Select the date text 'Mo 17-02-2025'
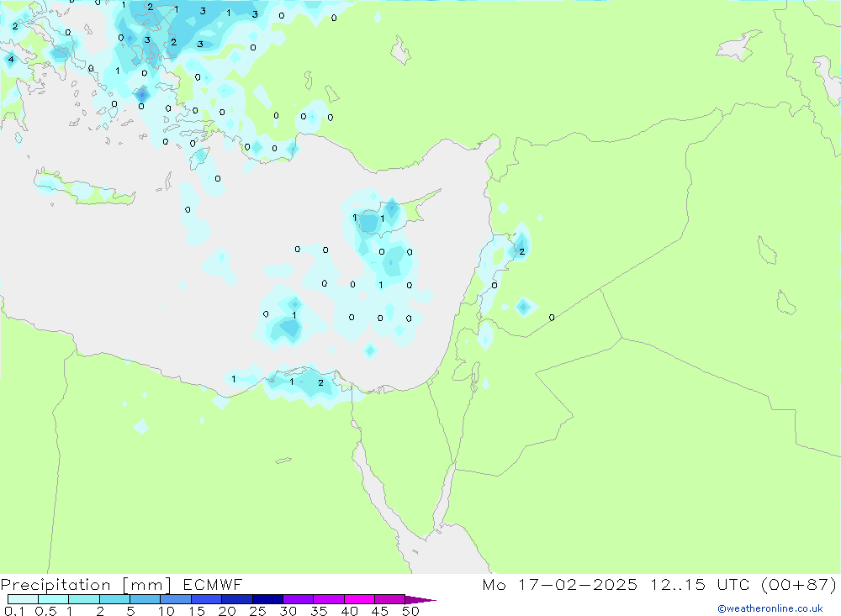 [559, 584]
